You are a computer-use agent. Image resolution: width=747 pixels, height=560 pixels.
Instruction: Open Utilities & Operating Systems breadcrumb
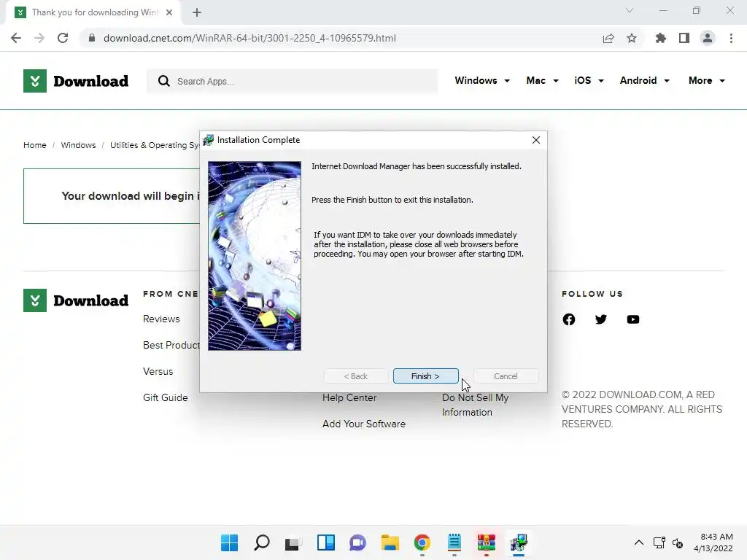tap(155, 145)
